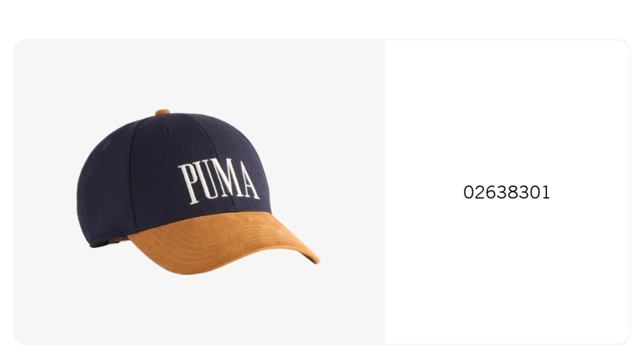Click the letter A in PUMA embroidery

click(249, 180)
